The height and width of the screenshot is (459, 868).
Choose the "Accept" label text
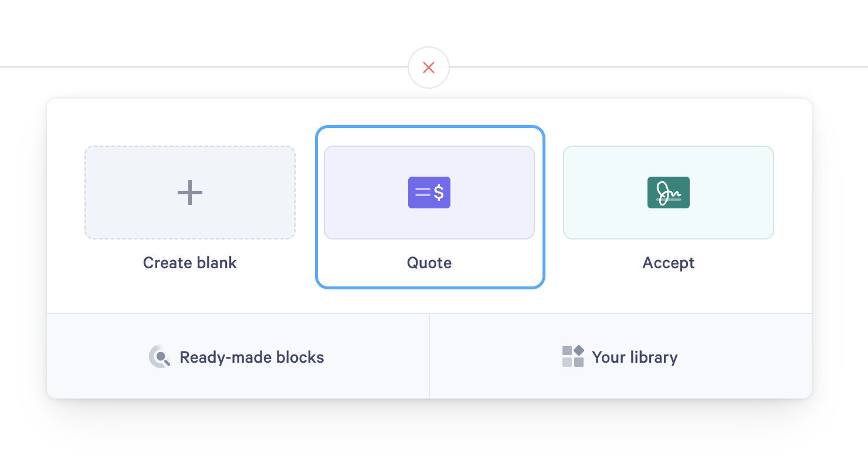pyautogui.click(x=669, y=262)
